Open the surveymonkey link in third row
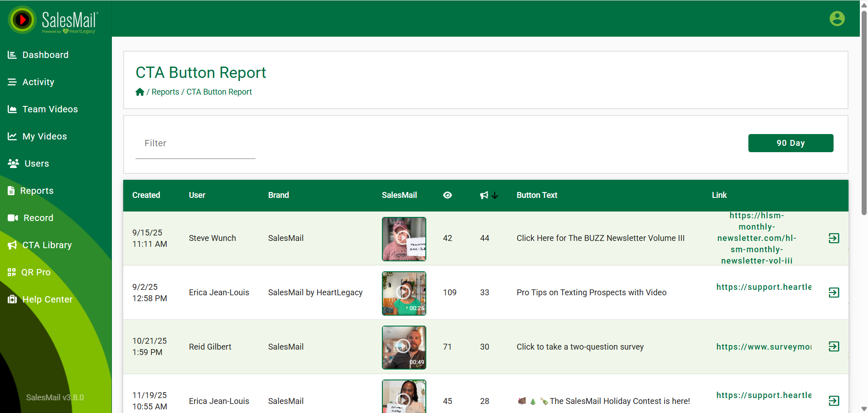The width and height of the screenshot is (868, 413). [x=763, y=347]
